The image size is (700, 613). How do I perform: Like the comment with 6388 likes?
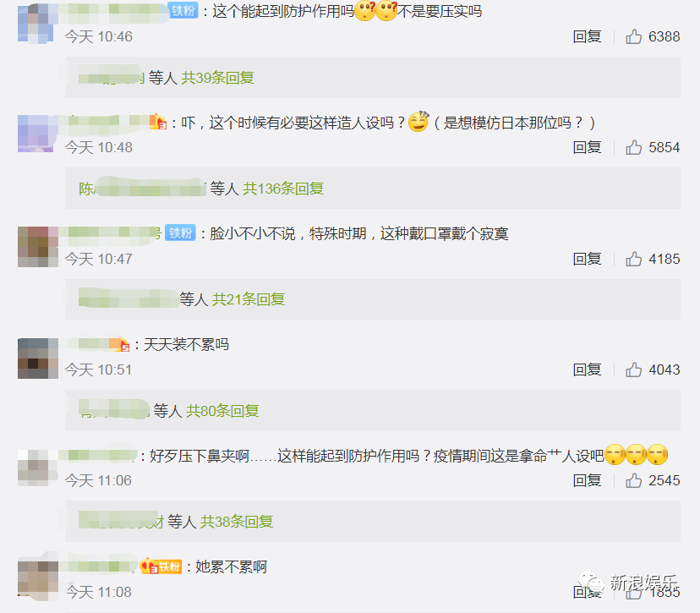(x=633, y=36)
